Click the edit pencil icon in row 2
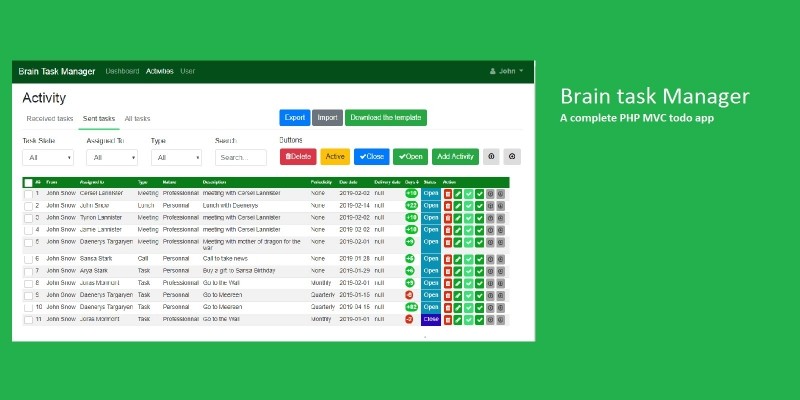This screenshot has width=800, height=400. (x=458, y=205)
